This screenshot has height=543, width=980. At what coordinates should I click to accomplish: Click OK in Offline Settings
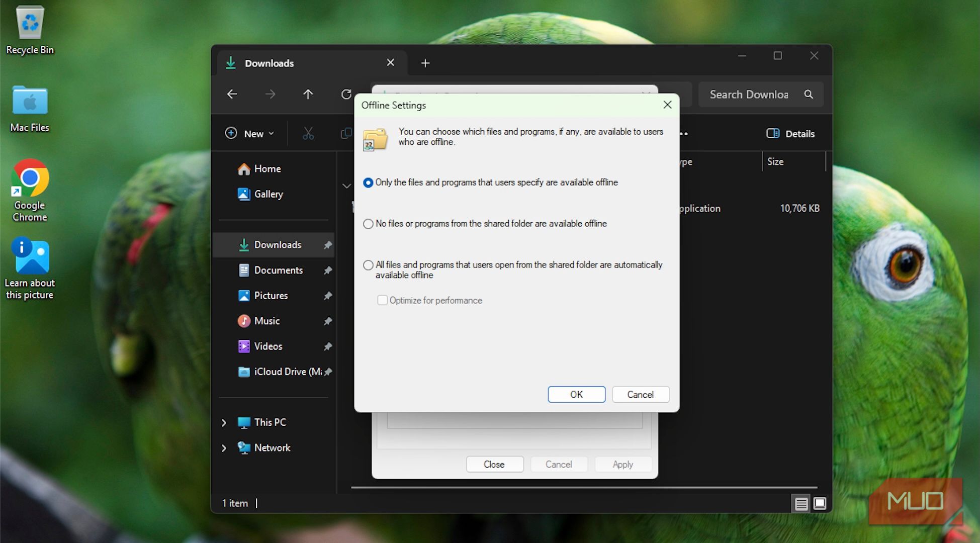click(x=576, y=395)
